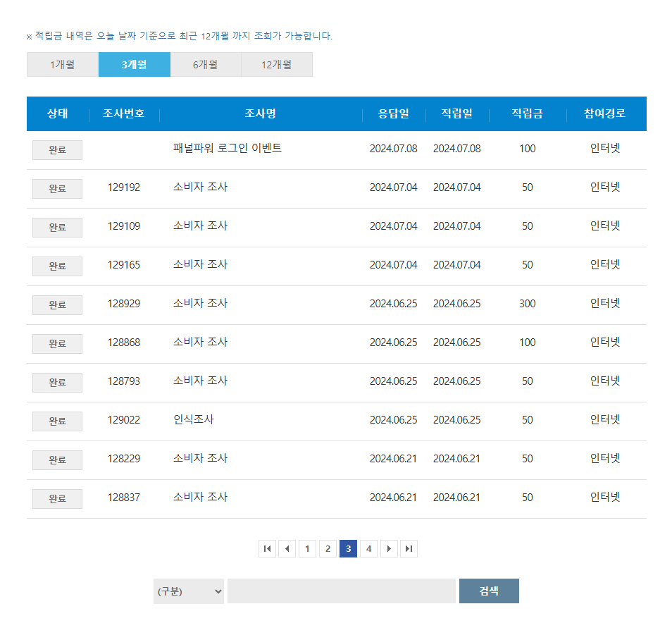Click the 조사번호 column header

coord(124,113)
